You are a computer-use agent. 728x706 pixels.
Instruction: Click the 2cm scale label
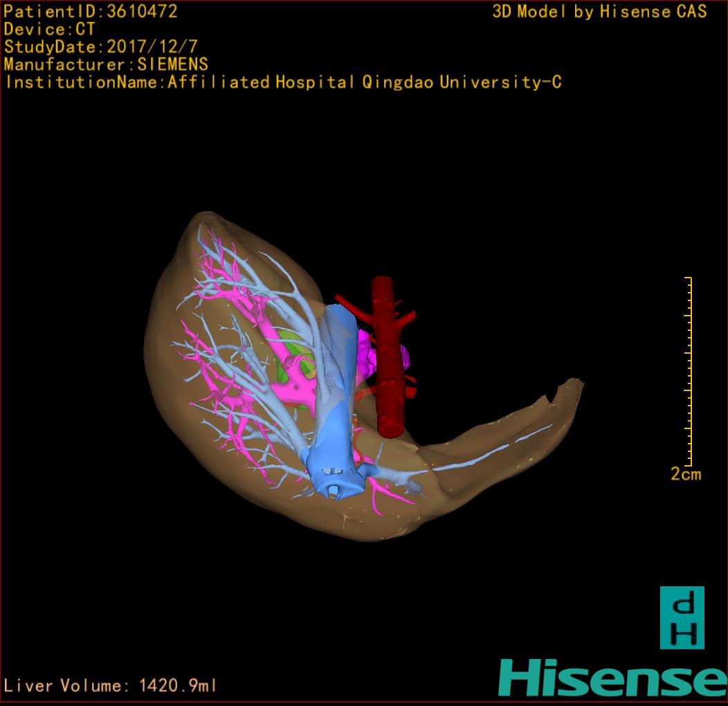(685, 473)
